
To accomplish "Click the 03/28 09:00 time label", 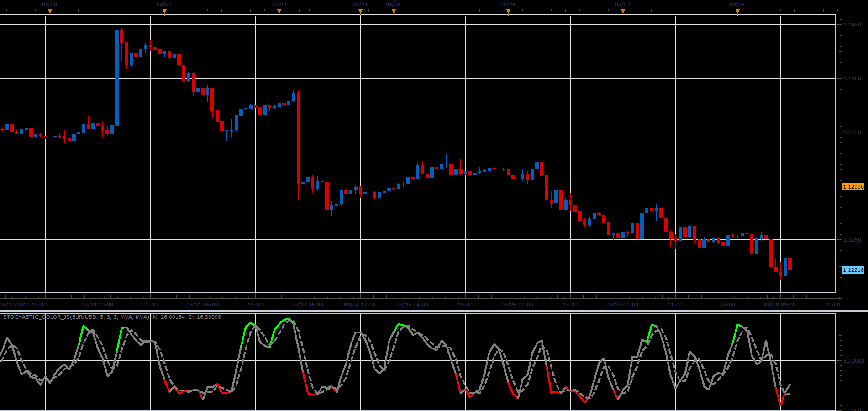I will point(780,305).
